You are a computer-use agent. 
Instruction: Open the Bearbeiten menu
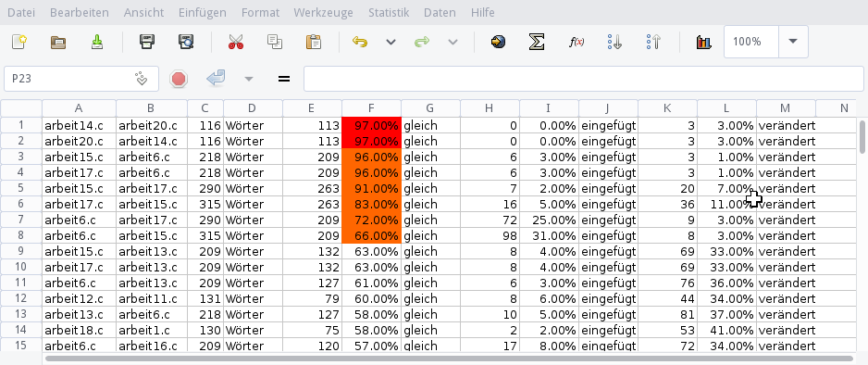(x=80, y=12)
